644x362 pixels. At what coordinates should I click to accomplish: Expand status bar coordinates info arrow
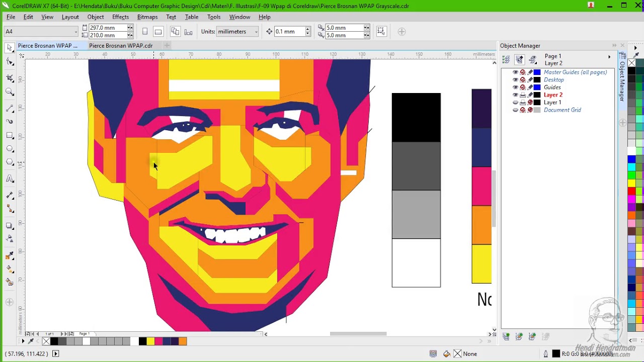tap(55, 354)
